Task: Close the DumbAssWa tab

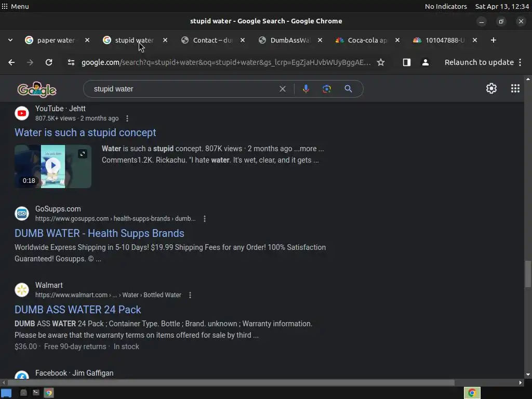Action: 320,40
